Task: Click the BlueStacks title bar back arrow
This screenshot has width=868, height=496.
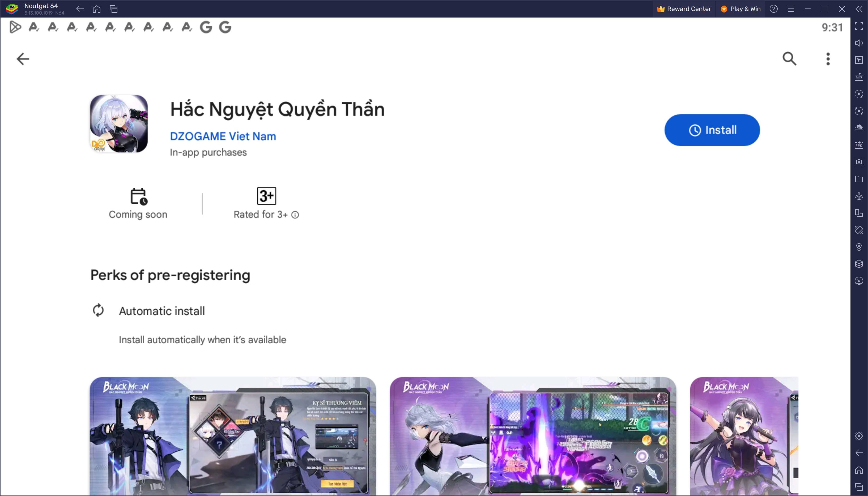Action: tap(80, 9)
